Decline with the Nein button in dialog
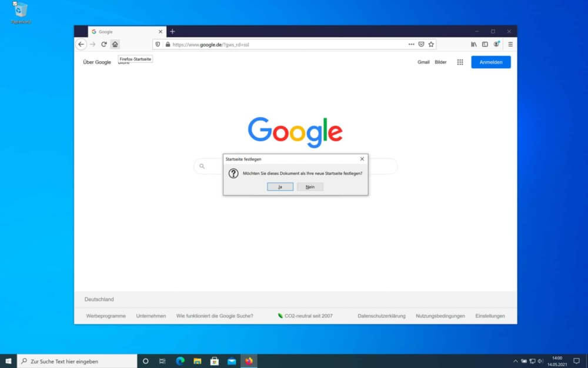Viewport: 588px width, 368px height. (x=310, y=187)
